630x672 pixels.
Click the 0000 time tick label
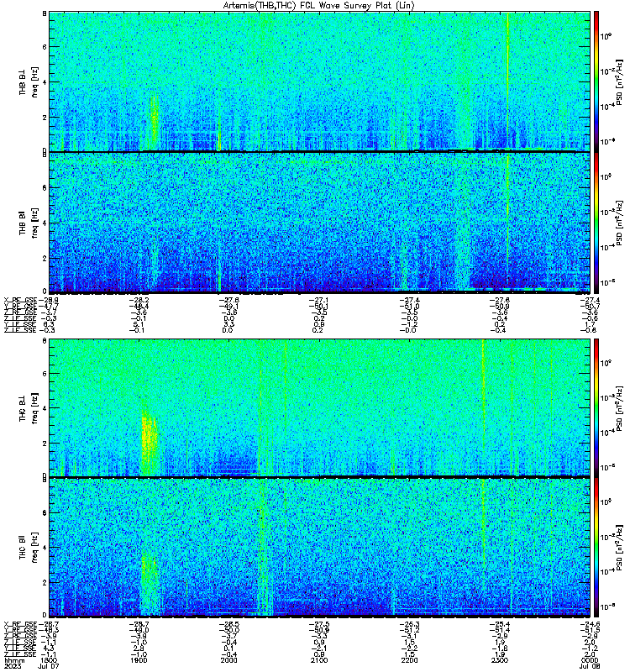[590, 660]
